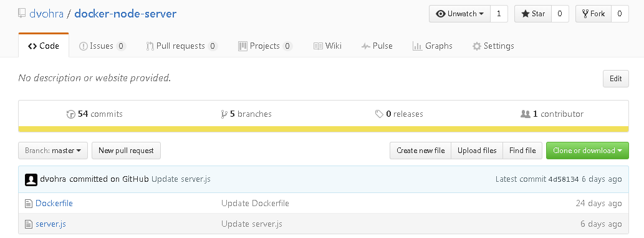Viewport: 644px width, 238px height.
Task: Click the Code tab angle-brackets icon
Action: [32, 46]
